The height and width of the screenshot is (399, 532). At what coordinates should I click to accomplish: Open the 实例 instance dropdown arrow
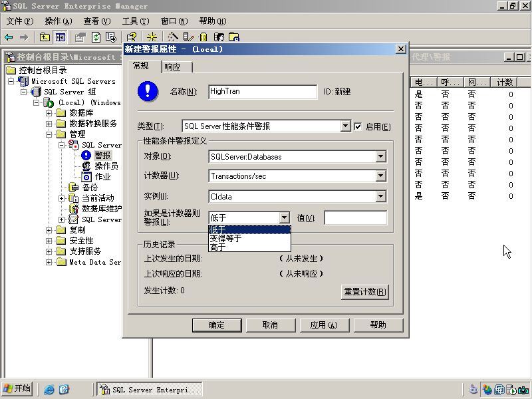click(x=380, y=196)
